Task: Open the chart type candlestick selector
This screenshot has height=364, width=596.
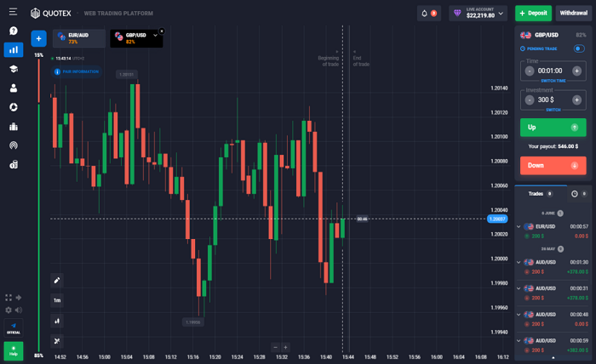Action: [x=57, y=321]
